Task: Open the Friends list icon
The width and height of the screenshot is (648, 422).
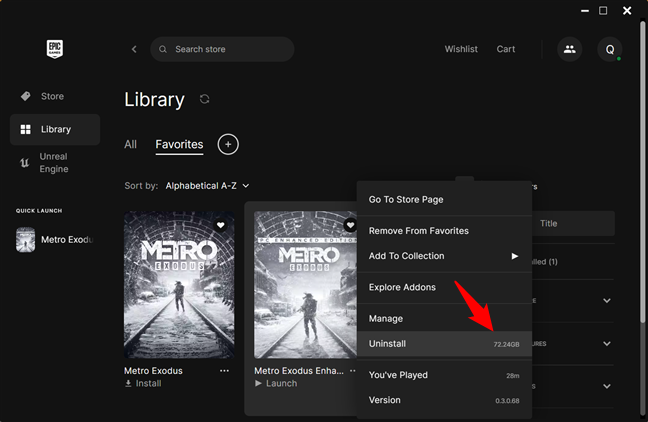Action: tap(570, 49)
